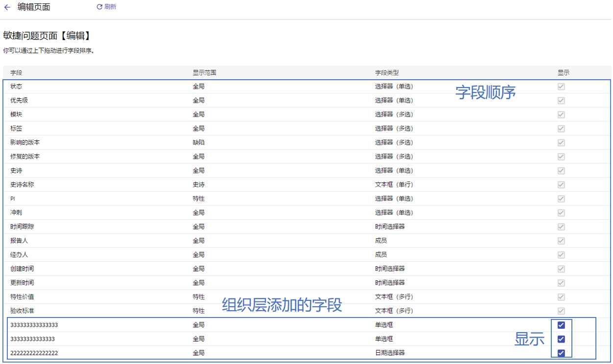Click the 字段类型 column header

tap(387, 73)
